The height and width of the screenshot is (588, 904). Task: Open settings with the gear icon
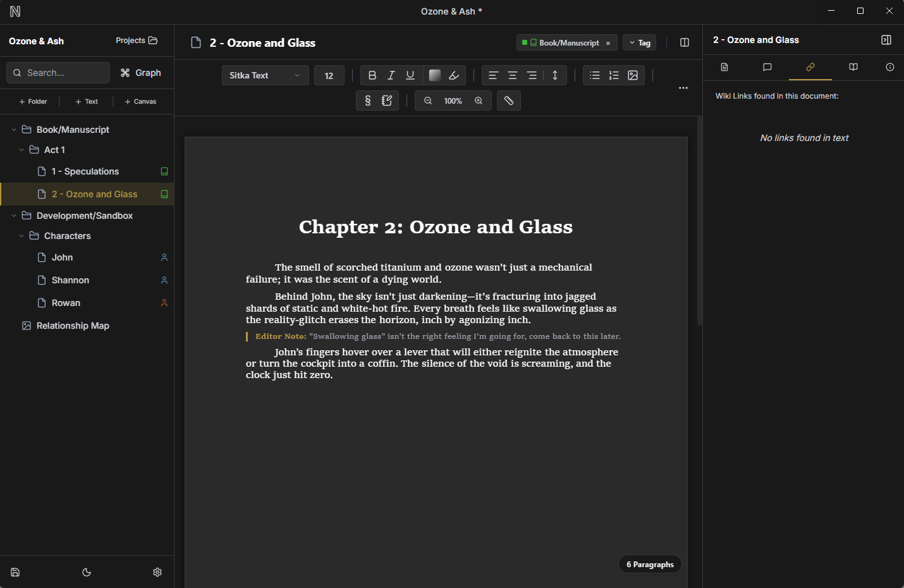click(x=157, y=572)
